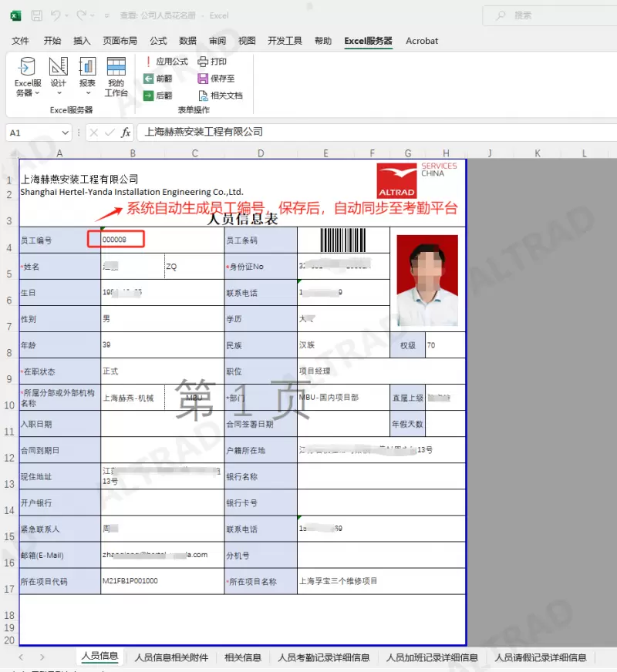Switch to the 公式 ribbon tab
The image size is (617, 672).
click(158, 41)
